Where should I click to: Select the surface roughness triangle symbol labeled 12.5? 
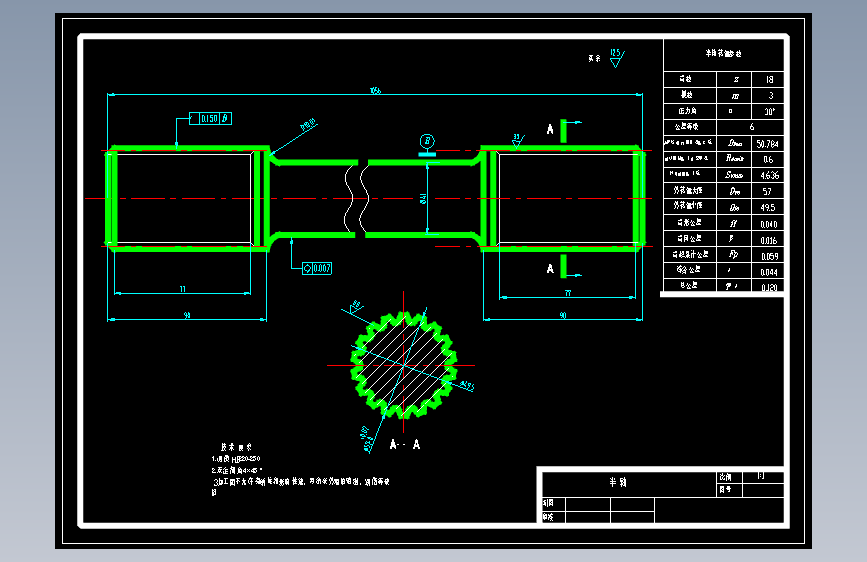[x=617, y=58]
